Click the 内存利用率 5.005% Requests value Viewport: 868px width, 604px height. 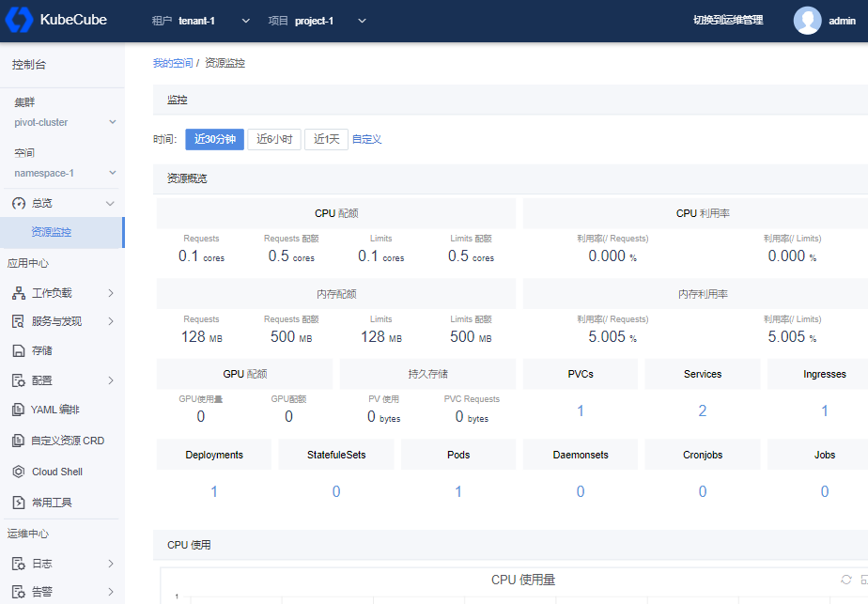coord(612,336)
